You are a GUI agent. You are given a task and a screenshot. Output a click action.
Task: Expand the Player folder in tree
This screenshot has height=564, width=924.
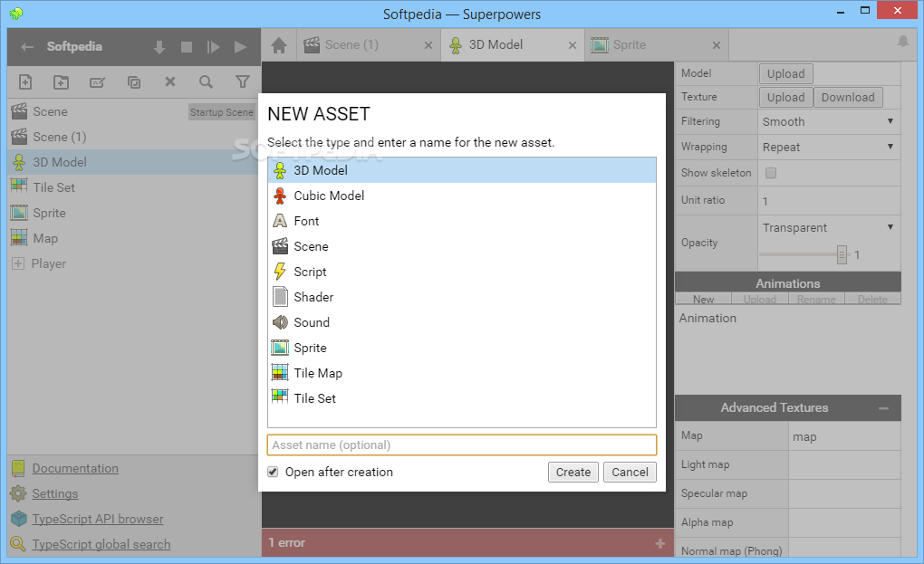[x=18, y=263]
